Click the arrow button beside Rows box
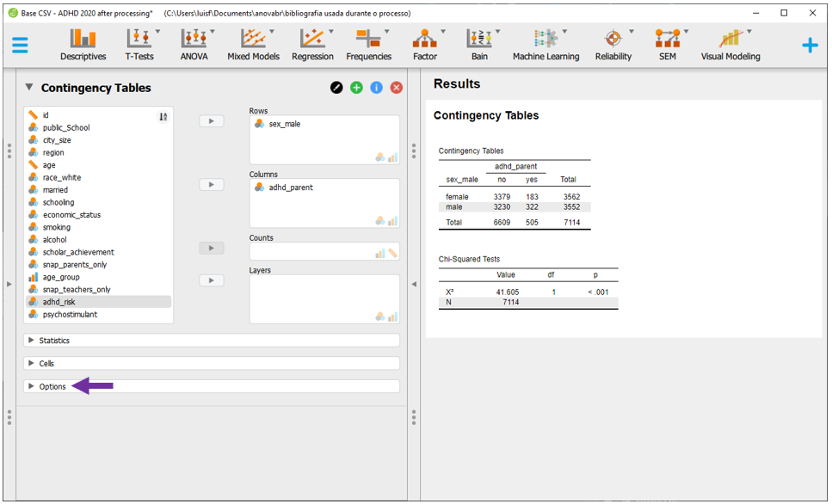 tap(211, 121)
